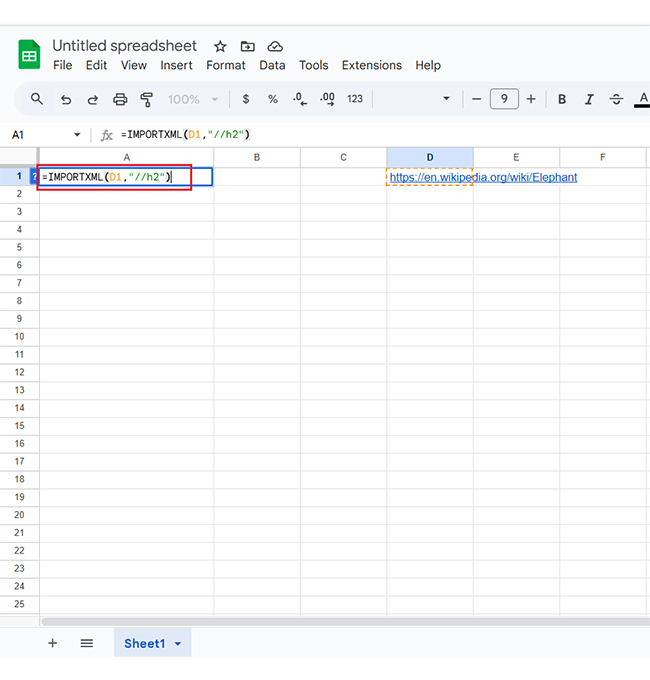
Task: Select the paint format roller
Action: tap(147, 99)
